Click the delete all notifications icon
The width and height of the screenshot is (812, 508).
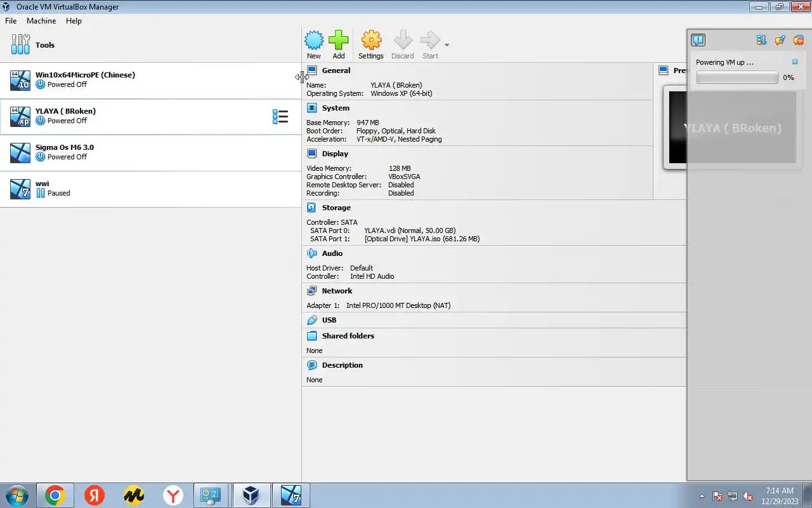click(799, 40)
